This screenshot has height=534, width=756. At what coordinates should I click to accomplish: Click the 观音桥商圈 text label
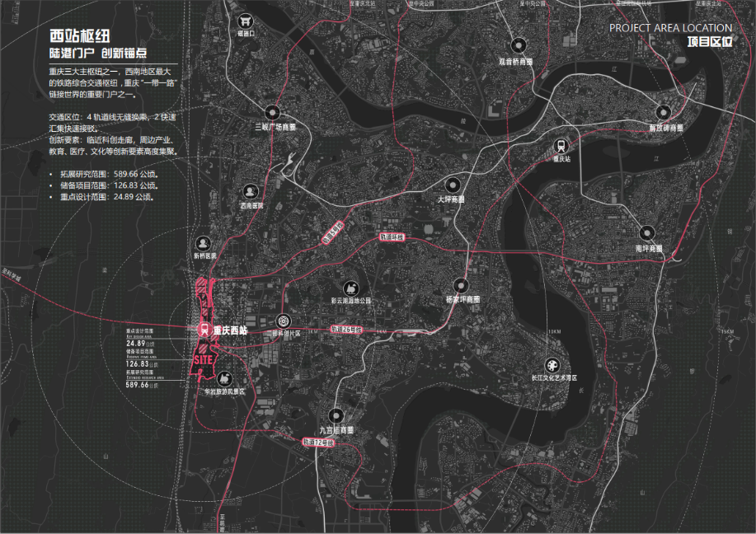click(516, 62)
